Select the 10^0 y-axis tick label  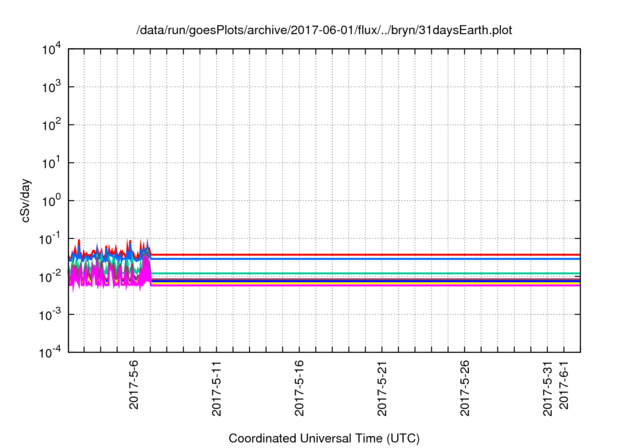pos(52,201)
